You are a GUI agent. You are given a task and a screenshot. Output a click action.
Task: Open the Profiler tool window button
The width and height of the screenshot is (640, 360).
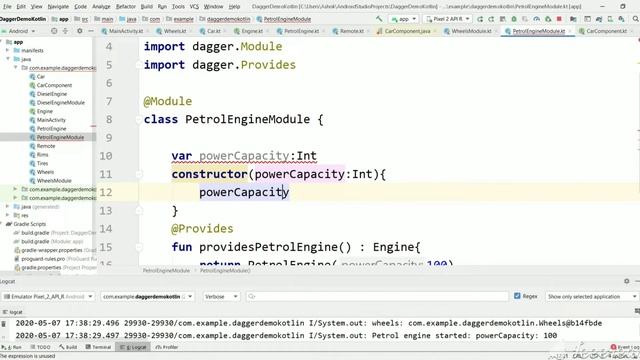click(167, 347)
